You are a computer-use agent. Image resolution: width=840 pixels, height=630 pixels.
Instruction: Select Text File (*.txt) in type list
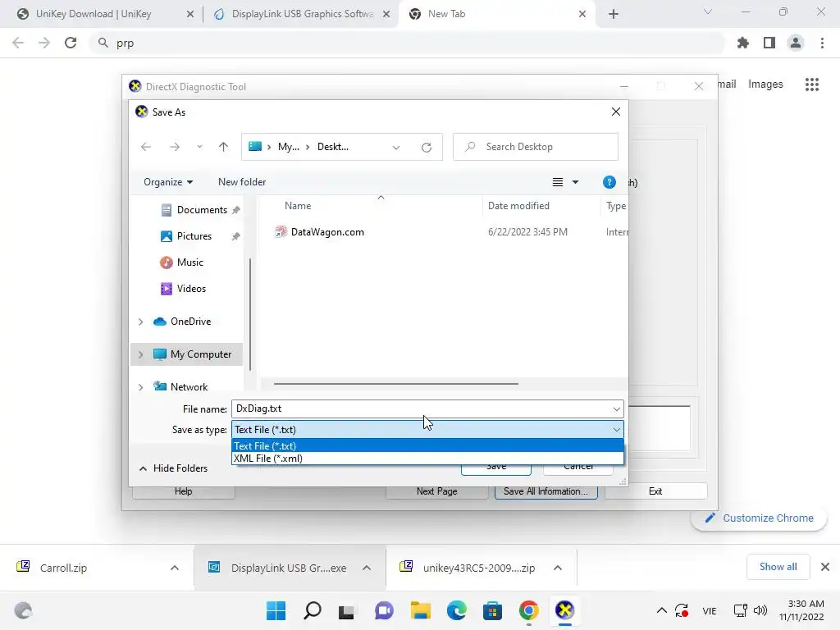click(427, 445)
